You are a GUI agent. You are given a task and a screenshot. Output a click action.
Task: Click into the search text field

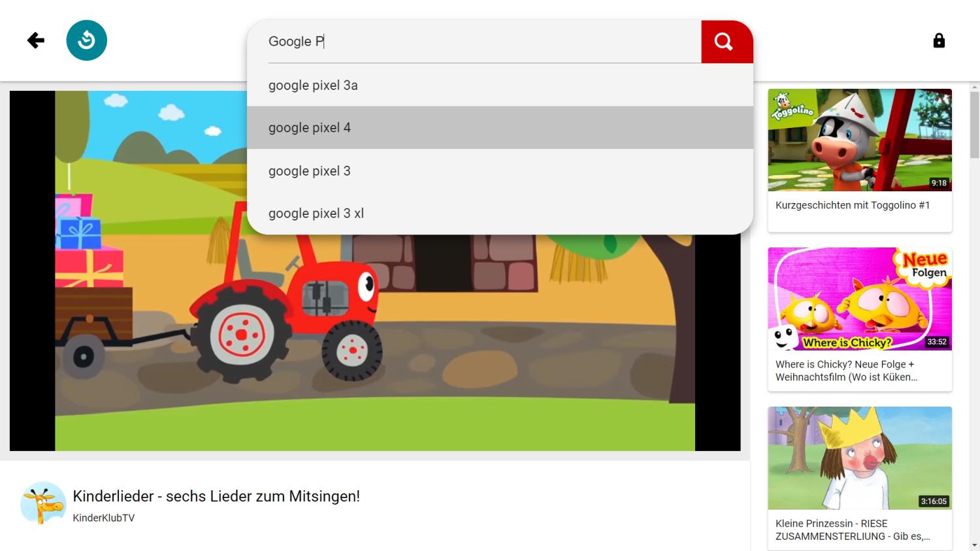pyautogui.click(x=483, y=42)
